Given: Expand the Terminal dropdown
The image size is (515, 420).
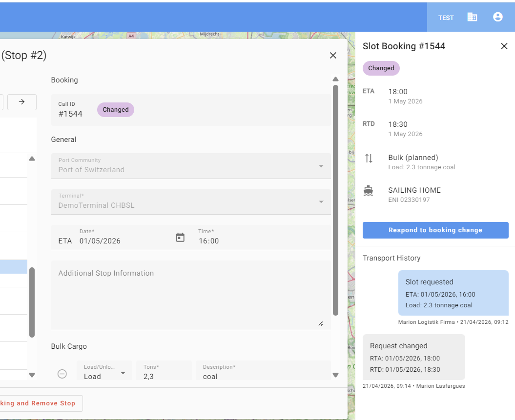Looking at the screenshot, I should pos(321,201).
